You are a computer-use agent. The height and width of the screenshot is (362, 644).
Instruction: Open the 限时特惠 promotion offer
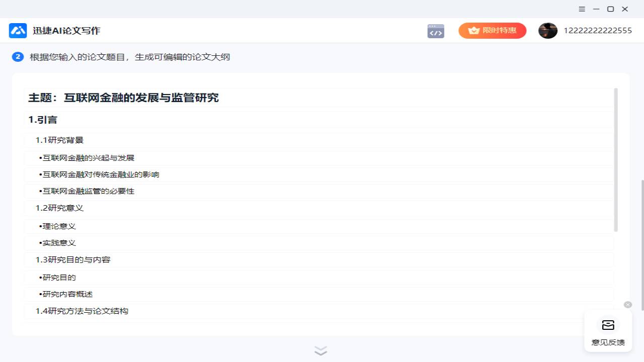click(x=492, y=30)
